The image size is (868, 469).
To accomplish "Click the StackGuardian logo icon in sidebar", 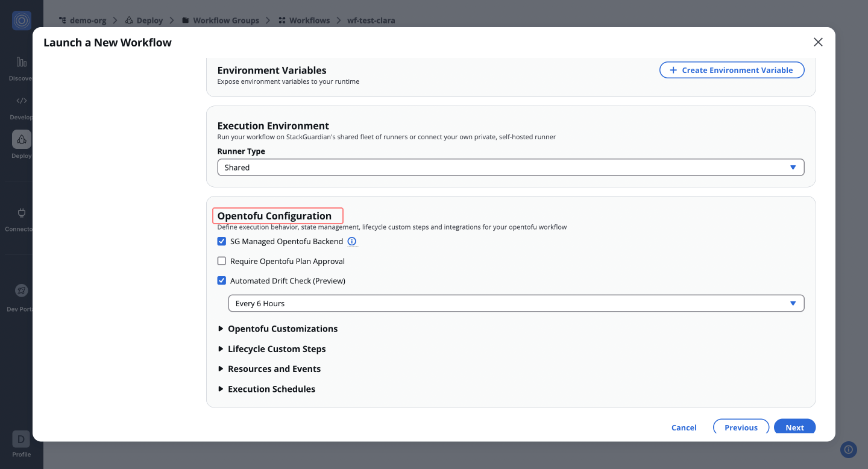I will click(22, 20).
